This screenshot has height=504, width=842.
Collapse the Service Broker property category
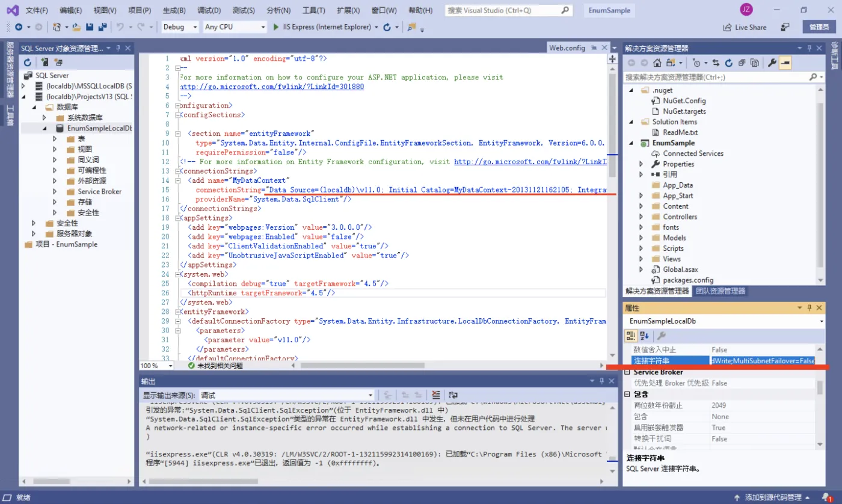coord(627,372)
